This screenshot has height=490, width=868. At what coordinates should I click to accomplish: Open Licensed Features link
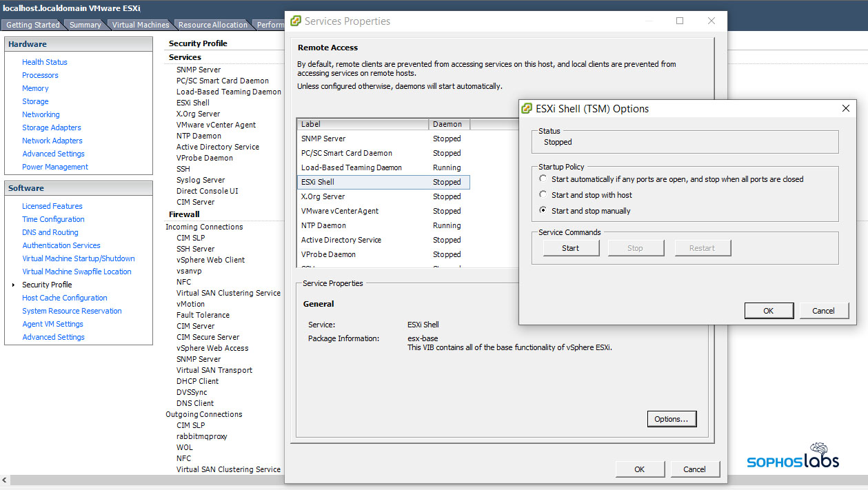coord(52,206)
